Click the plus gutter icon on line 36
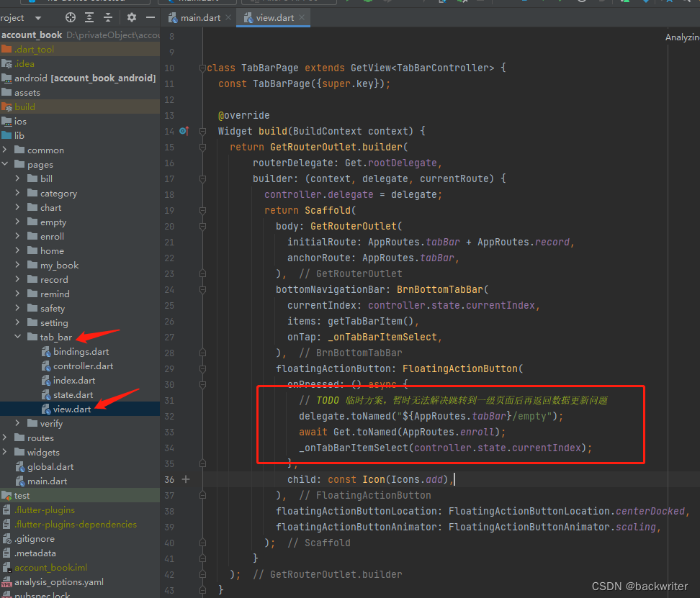 coord(186,479)
